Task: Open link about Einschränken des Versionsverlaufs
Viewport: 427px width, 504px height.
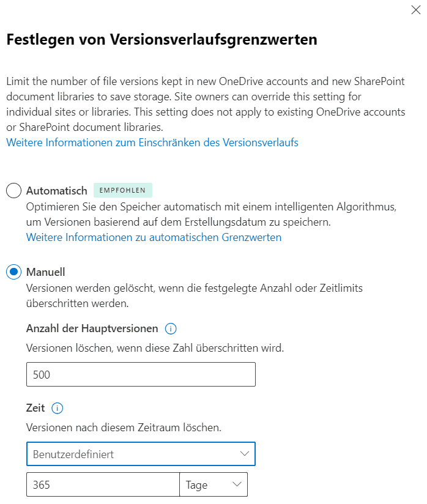Action: [152, 143]
